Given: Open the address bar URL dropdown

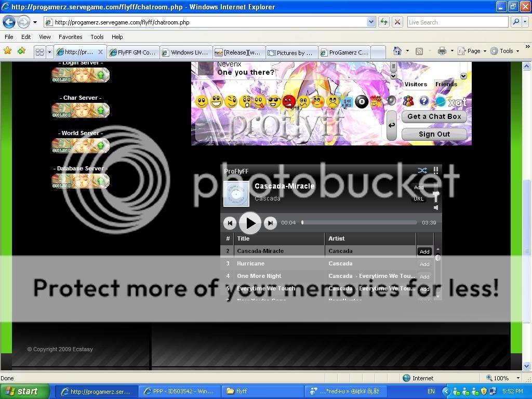Looking at the screenshot, I should 371,22.
